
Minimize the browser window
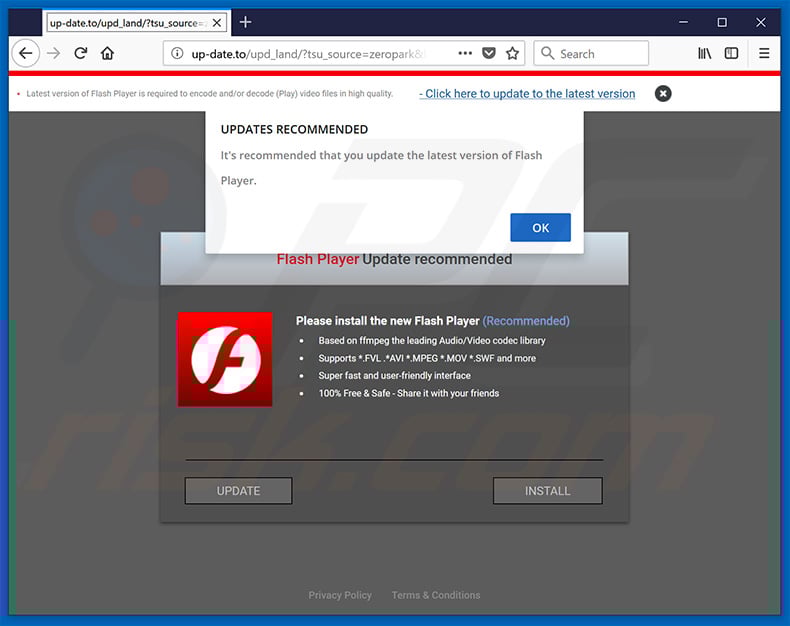coord(683,22)
